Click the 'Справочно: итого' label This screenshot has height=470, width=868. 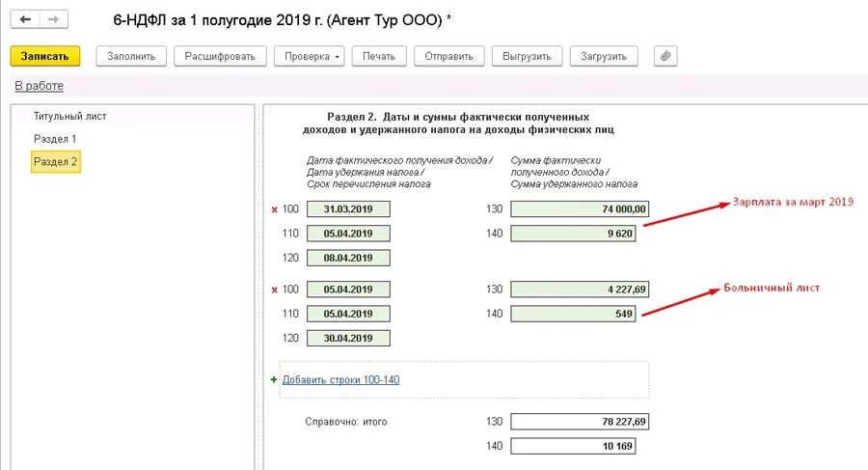(346, 422)
